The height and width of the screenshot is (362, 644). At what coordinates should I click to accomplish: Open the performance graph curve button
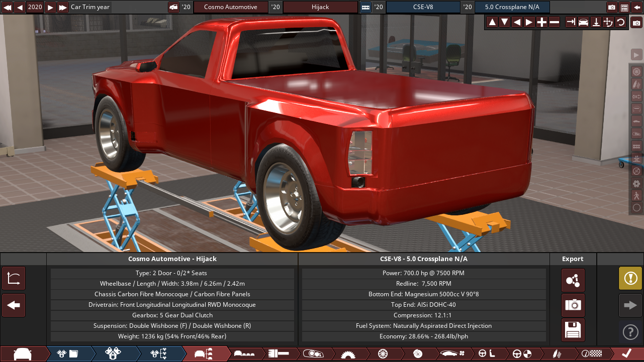click(14, 278)
